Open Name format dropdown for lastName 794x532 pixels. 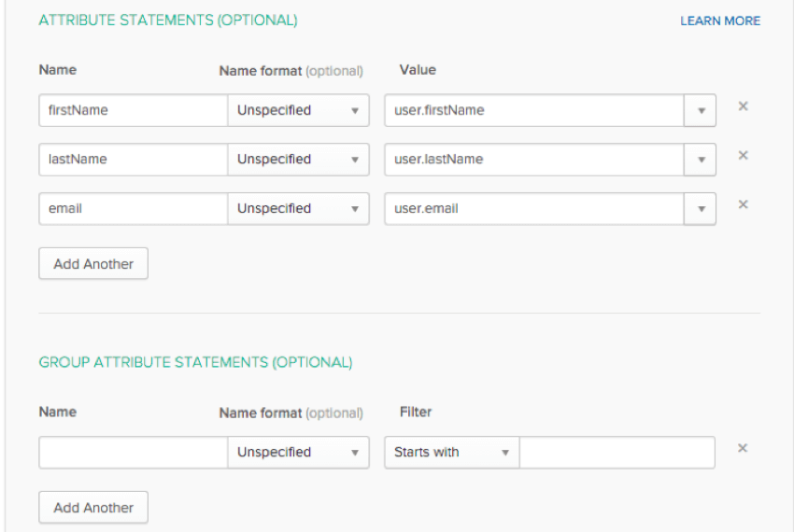click(298, 160)
